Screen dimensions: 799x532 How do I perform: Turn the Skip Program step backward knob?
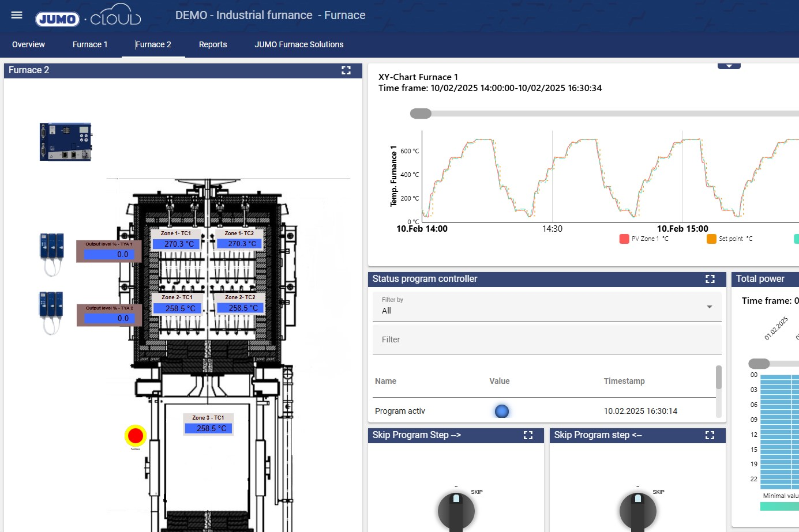pos(637,511)
